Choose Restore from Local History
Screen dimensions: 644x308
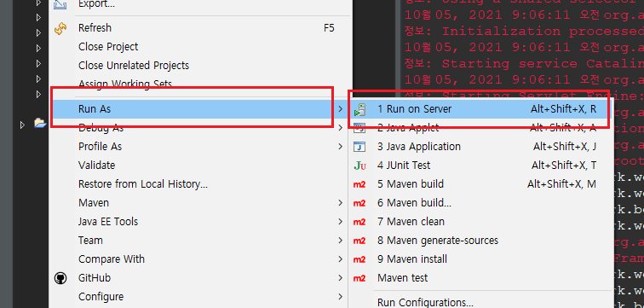pos(199,183)
